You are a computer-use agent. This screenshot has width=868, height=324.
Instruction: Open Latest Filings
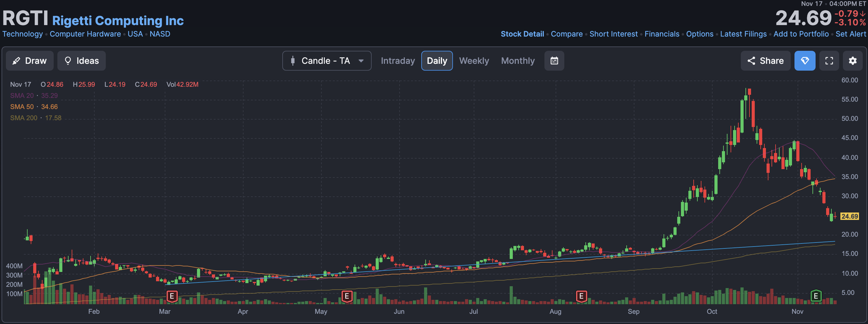(743, 34)
